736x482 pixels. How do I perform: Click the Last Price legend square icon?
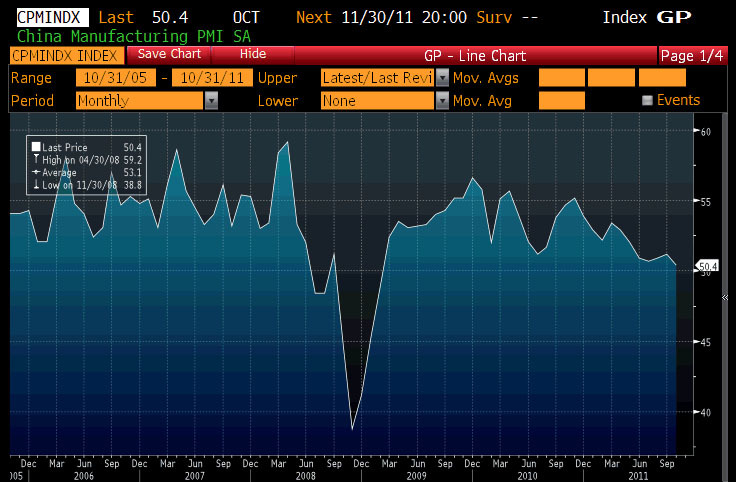click(x=35, y=147)
